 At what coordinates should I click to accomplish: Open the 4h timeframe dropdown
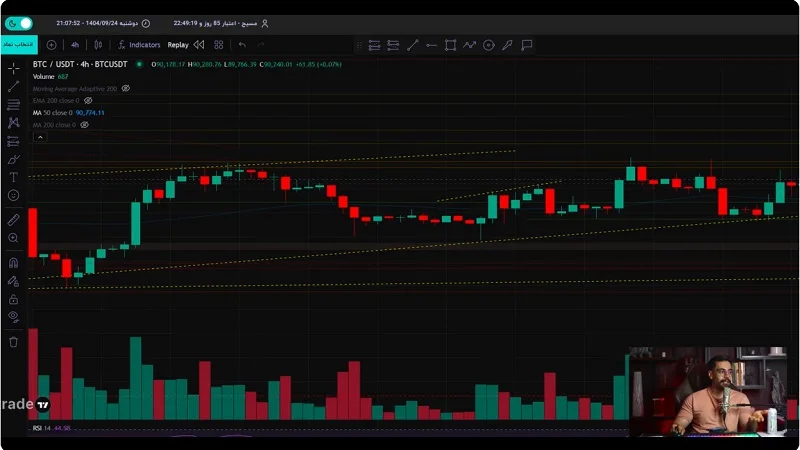pyautogui.click(x=75, y=45)
